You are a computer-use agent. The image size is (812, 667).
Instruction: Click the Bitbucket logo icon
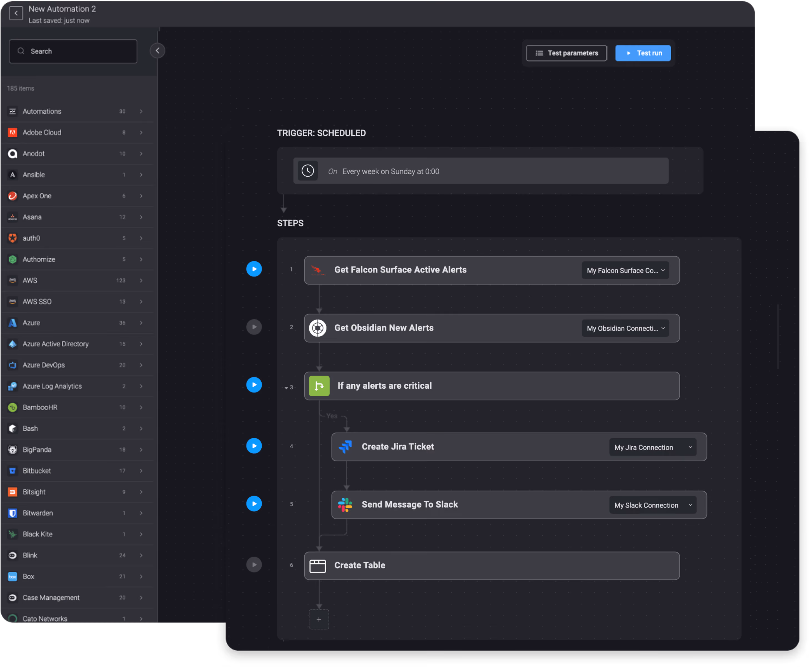click(x=13, y=471)
